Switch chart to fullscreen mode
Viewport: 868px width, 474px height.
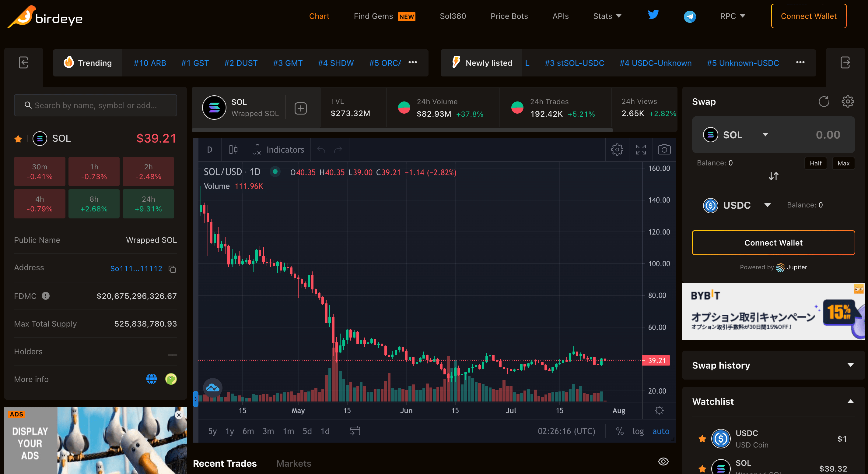pyautogui.click(x=641, y=150)
